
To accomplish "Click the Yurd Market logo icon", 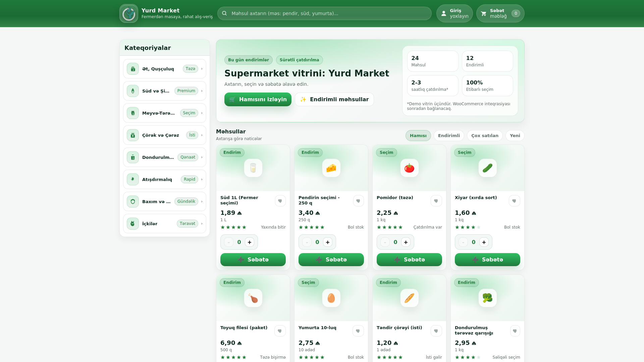I will click(x=129, y=13).
